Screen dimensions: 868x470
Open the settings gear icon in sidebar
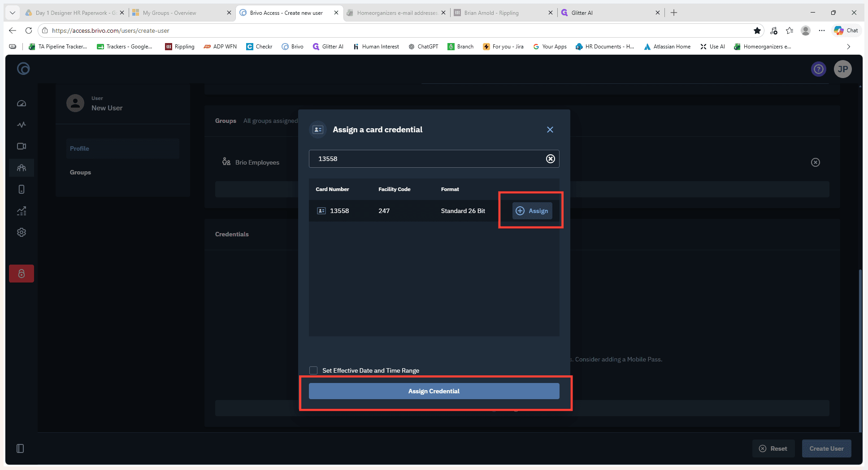click(22, 232)
